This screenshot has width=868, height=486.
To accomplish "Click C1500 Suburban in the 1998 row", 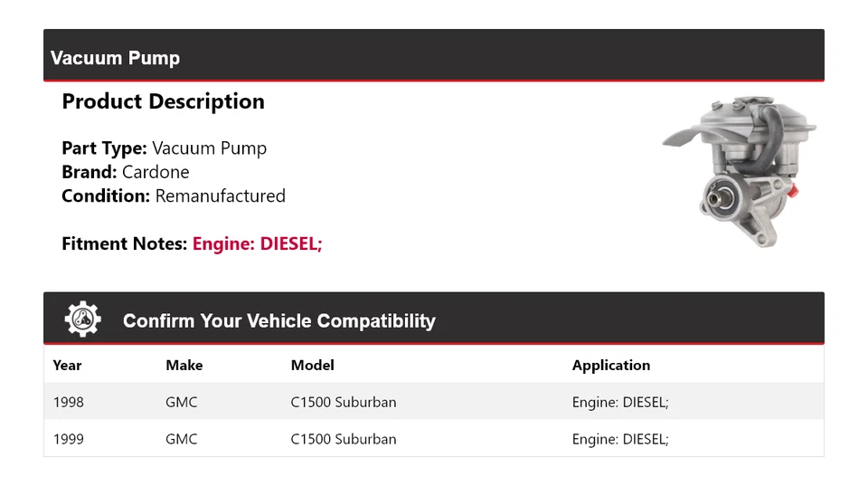I will [x=343, y=402].
